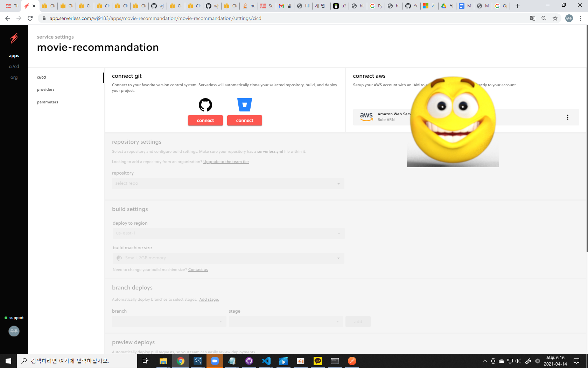Open KakaoTalk from taskbar
The height and width of the screenshot is (368, 588).
(318, 361)
